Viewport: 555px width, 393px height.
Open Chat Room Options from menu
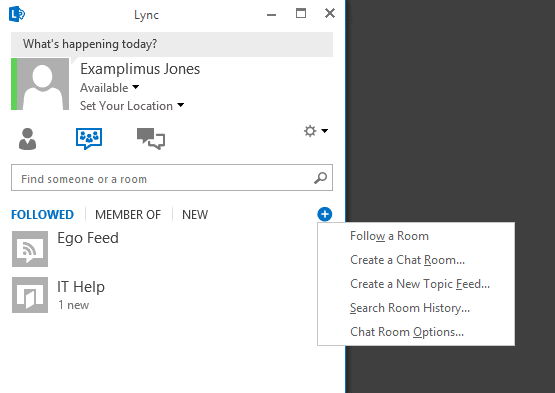pos(416,332)
